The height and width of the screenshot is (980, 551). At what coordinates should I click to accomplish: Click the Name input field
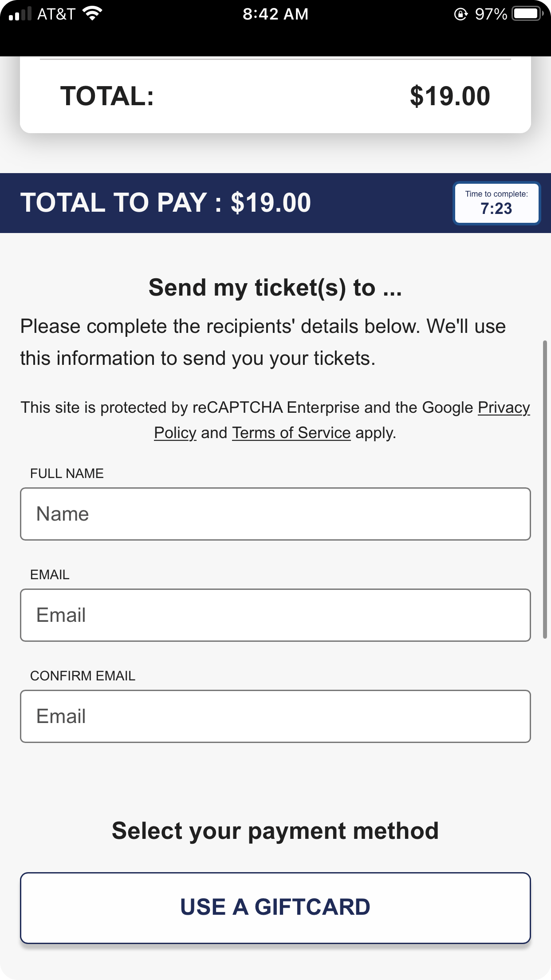[275, 513]
